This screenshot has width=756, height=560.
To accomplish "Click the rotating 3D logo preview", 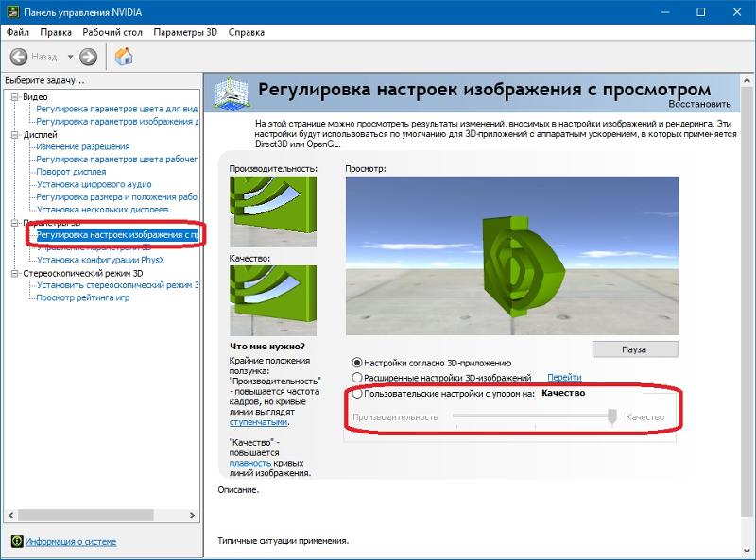I will (512, 255).
